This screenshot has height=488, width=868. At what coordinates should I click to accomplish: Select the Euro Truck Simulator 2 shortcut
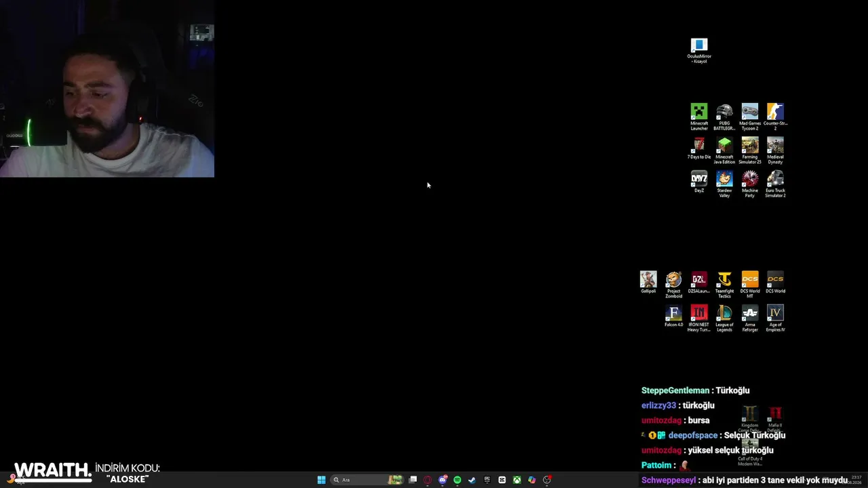pyautogui.click(x=775, y=184)
